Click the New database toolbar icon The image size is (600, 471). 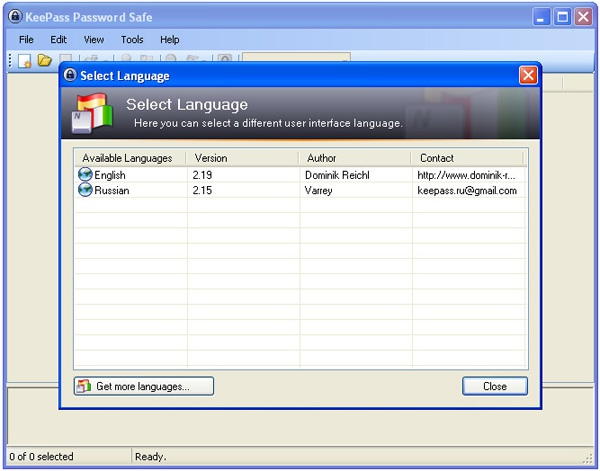[x=25, y=61]
